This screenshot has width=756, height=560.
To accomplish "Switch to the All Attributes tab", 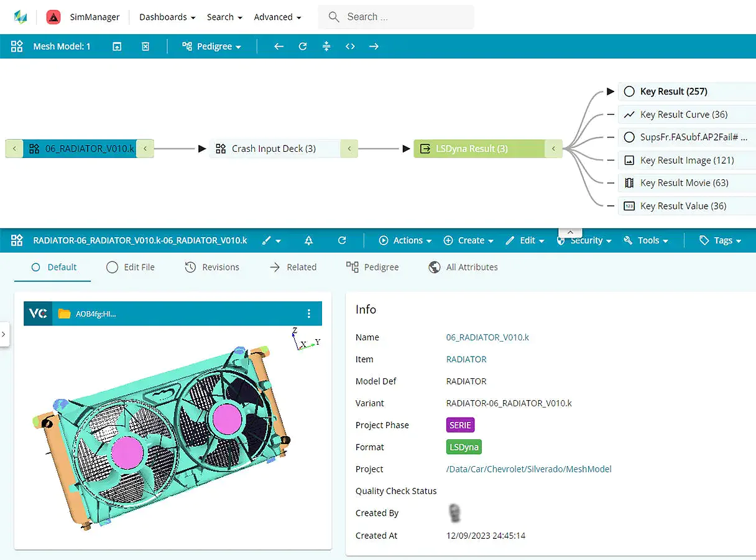I will [x=463, y=267].
